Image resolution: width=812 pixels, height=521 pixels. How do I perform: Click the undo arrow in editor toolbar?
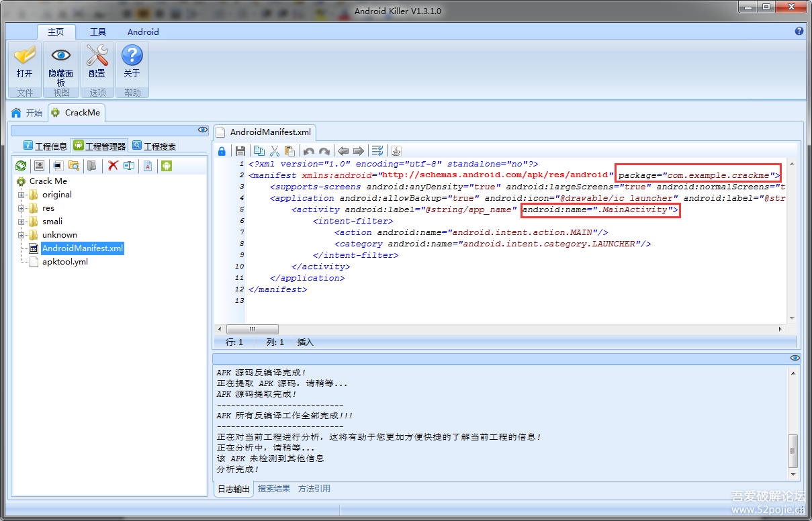click(x=308, y=151)
